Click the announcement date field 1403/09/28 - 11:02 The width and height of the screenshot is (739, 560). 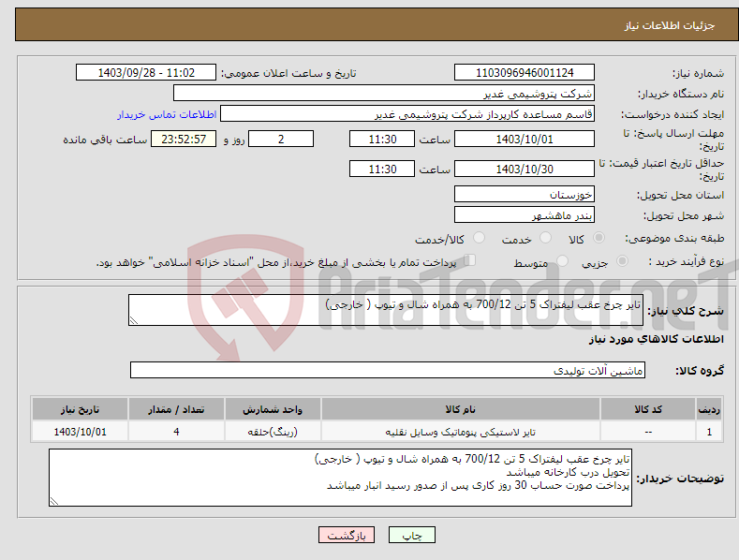[145, 73]
